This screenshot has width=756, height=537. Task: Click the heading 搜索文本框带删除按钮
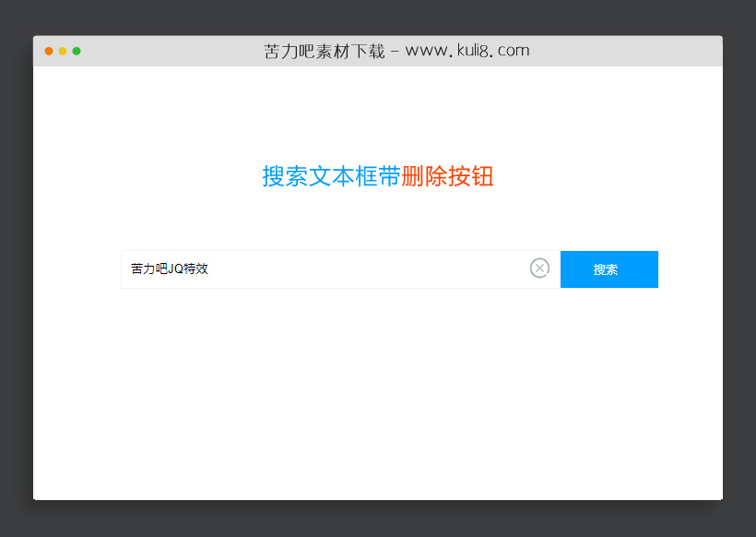tap(376, 176)
